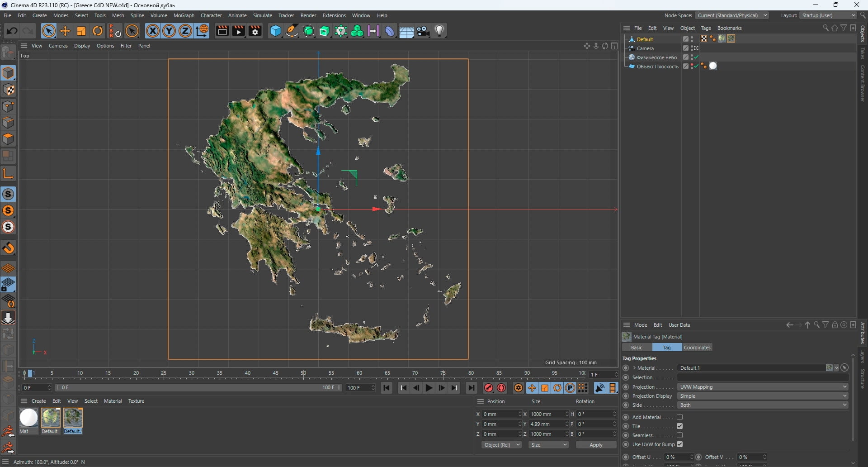Open Object (Rel) coordinate dropdown
The height and width of the screenshot is (467, 868).
[501, 445]
